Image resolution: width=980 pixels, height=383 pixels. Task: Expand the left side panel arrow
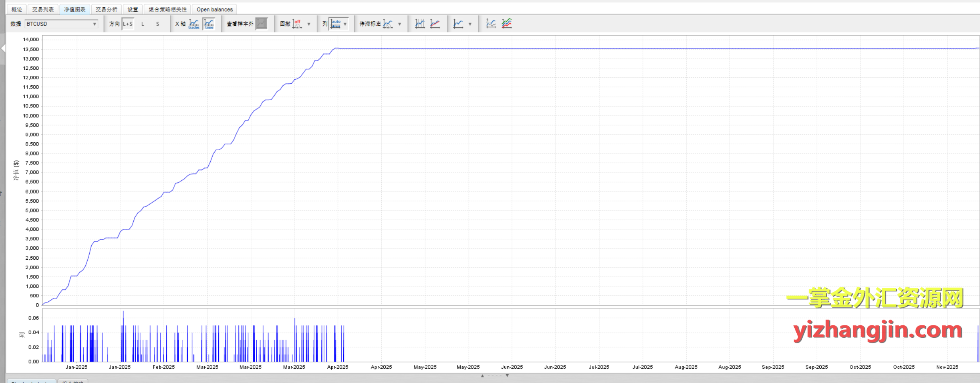[x=3, y=48]
